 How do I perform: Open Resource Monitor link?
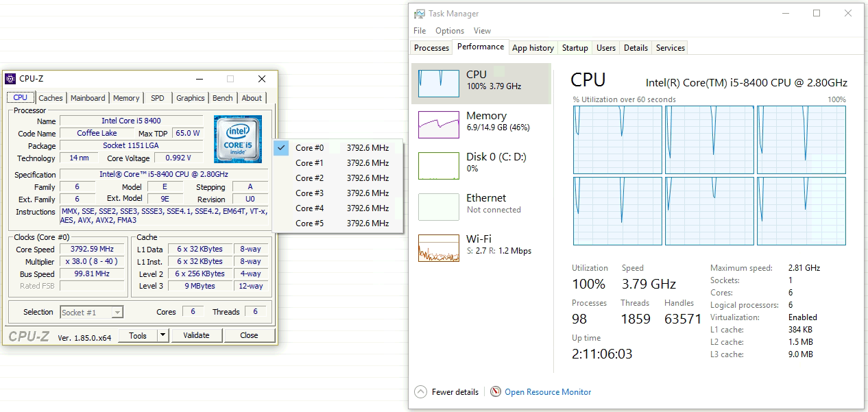548,392
